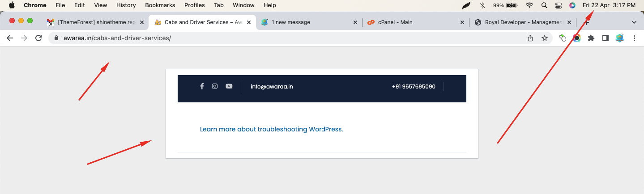
Task: Open Chrome's three-dot menu
Action: tap(634, 38)
